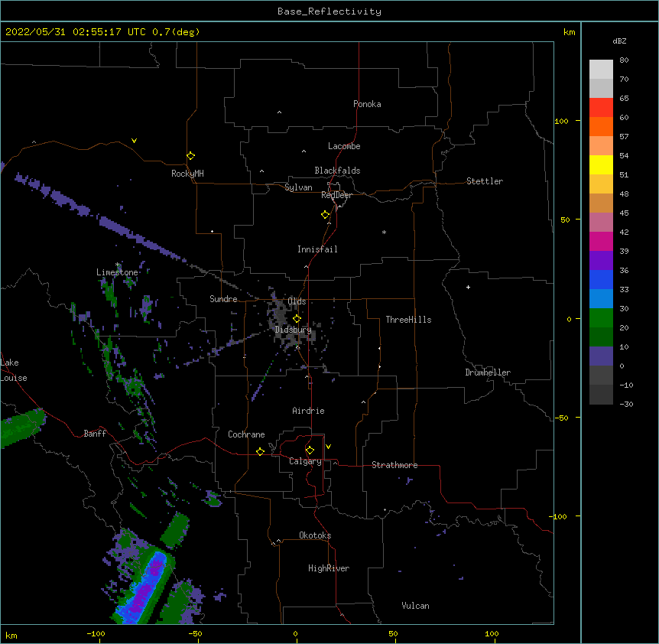Click the yellow marker near Cochrane
The width and height of the screenshot is (659, 644).
coord(260,451)
